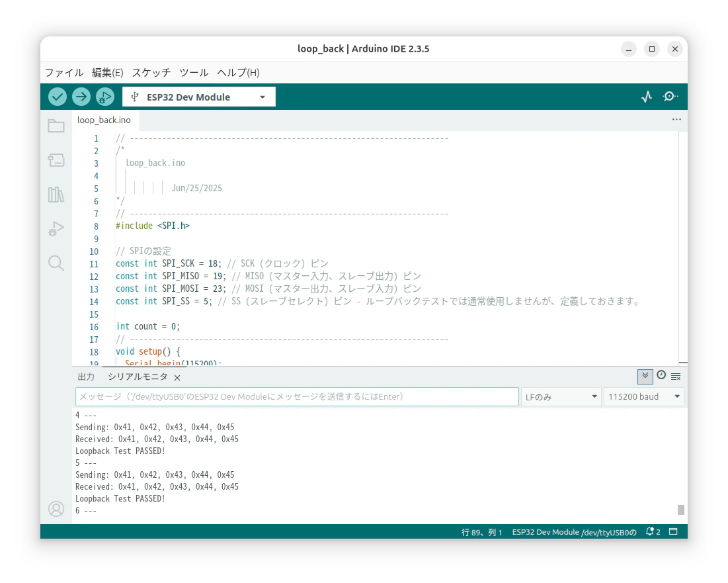Click line number 16 in the gutter
Image resolution: width=728 pixels, height=583 pixels.
[95, 327]
